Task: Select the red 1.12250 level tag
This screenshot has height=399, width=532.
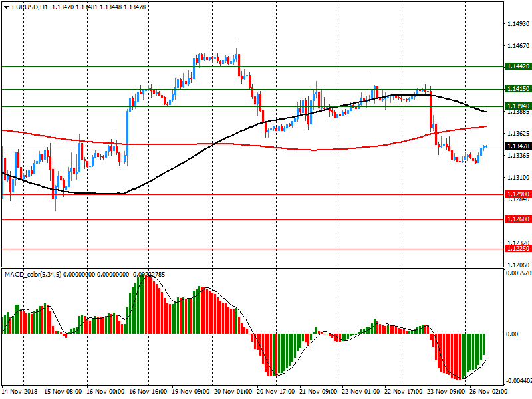Action: pyautogui.click(x=517, y=248)
